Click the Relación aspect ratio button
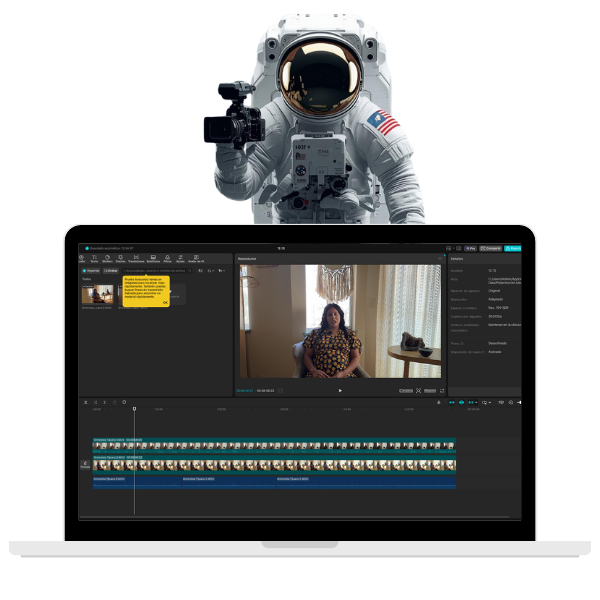The image size is (600, 600). click(430, 391)
